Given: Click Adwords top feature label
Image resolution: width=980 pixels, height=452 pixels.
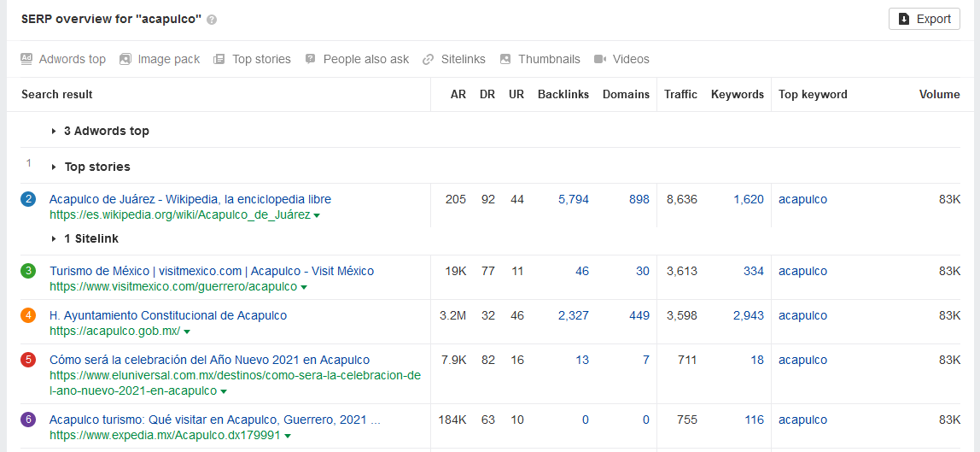Looking at the screenshot, I should coord(73,60).
